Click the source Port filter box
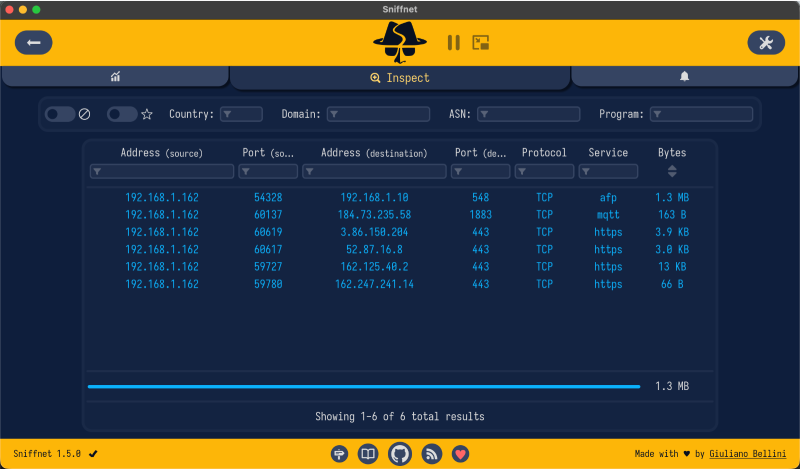 pos(268,171)
